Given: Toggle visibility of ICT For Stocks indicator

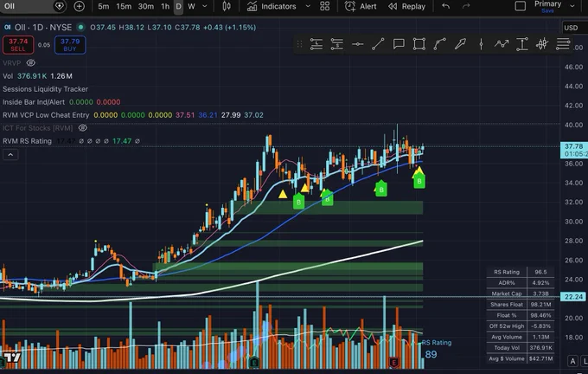Looking at the screenshot, I should tap(82, 128).
